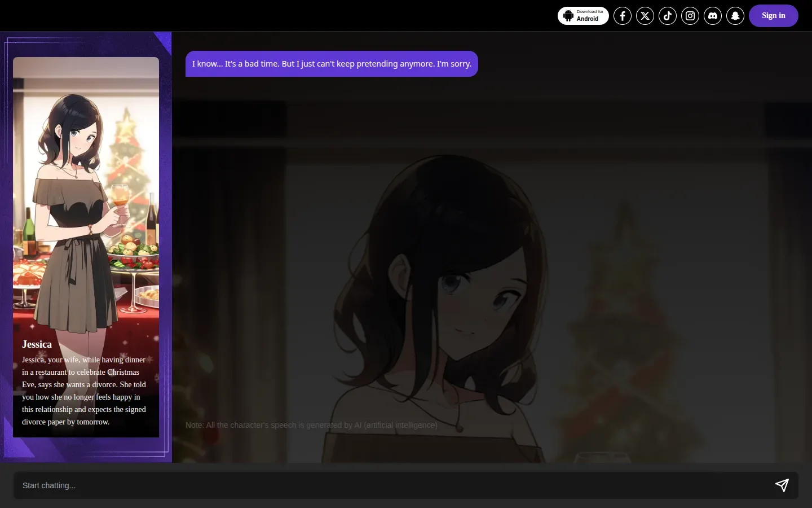Viewport: 812px width, 508px height.
Task: Open the X (Twitter) social icon
Action: (x=645, y=16)
